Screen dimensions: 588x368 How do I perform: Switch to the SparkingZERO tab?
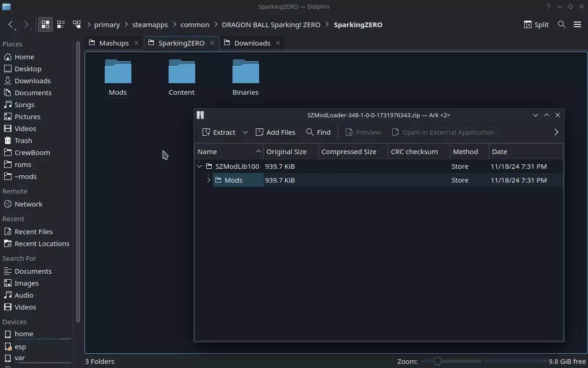181,43
